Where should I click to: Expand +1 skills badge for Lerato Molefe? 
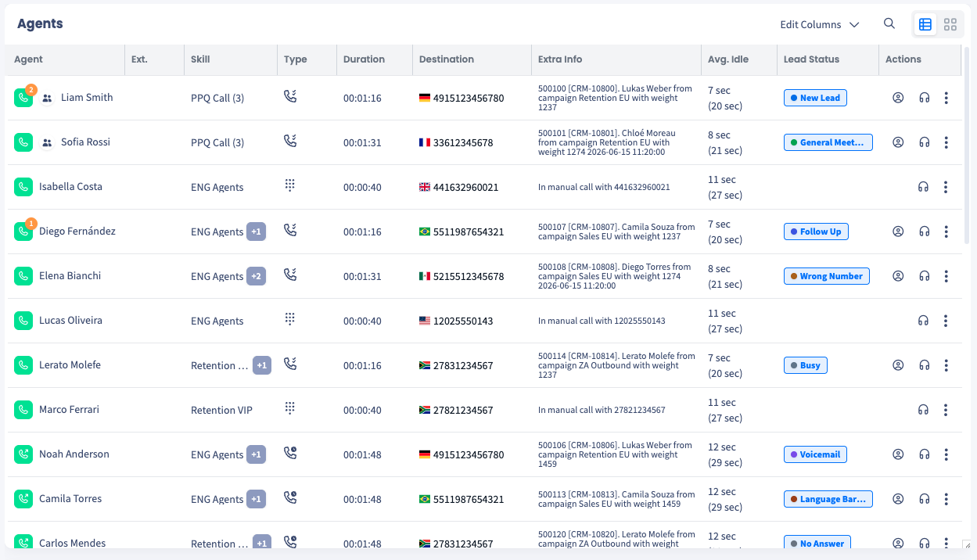tap(262, 365)
